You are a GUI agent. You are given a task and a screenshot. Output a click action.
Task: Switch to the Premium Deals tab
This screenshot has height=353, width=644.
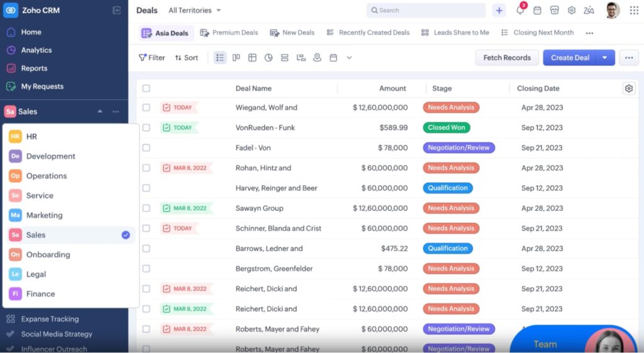(x=229, y=33)
